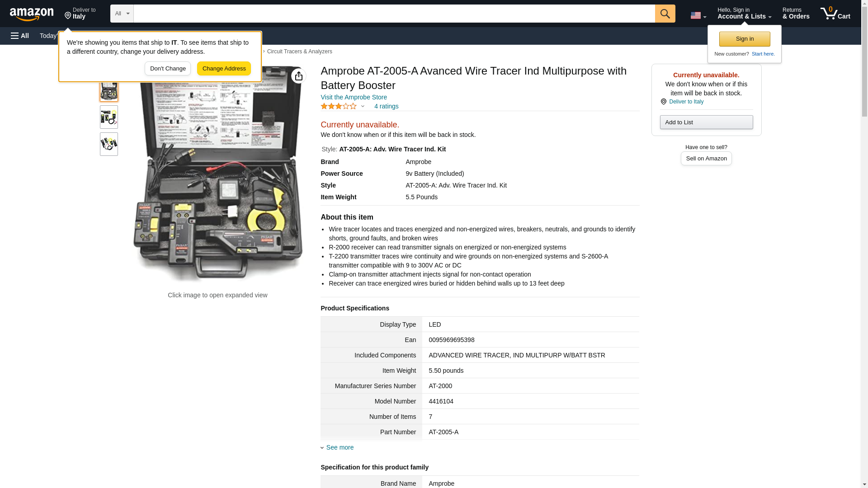Click the Add to List button
The height and width of the screenshot is (488, 868).
(706, 122)
